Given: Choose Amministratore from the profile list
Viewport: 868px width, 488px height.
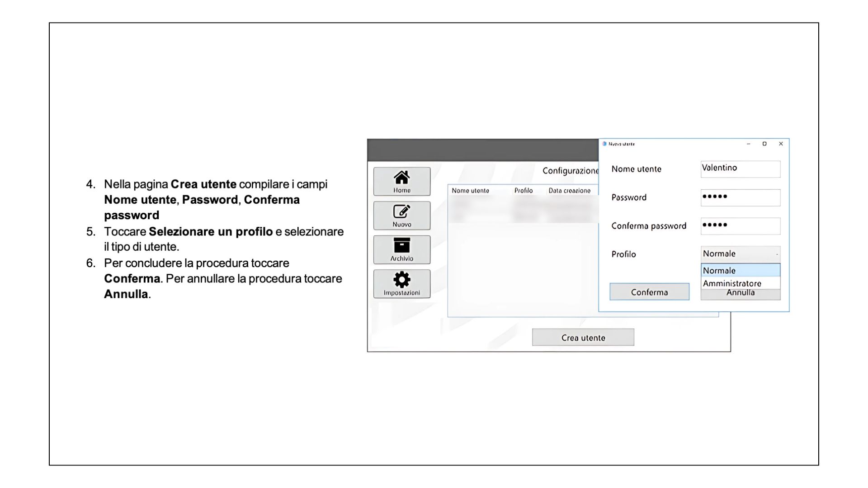Looking at the screenshot, I should point(740,283).
